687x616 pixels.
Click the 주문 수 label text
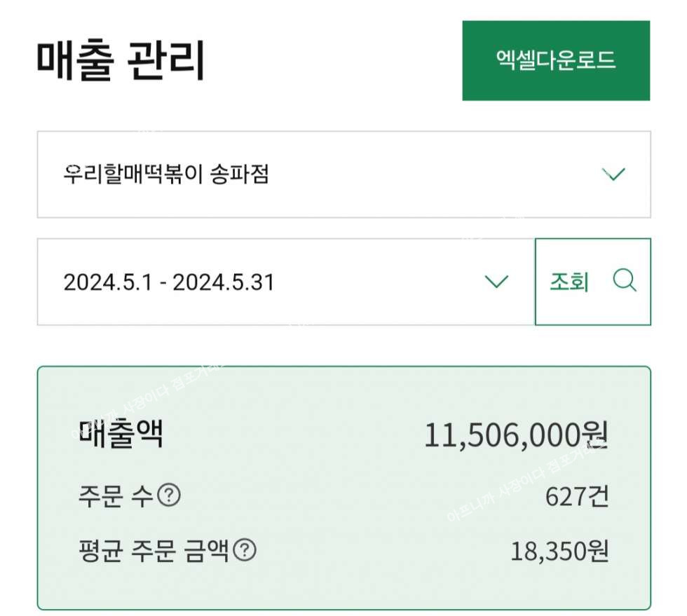click(114, 497)
